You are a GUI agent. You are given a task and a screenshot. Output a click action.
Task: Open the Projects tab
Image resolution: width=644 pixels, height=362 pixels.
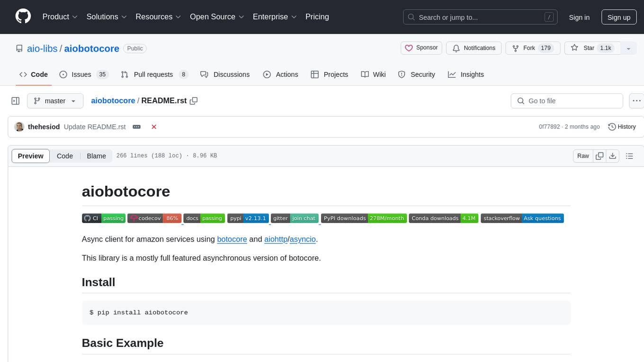tap(330, 74)
